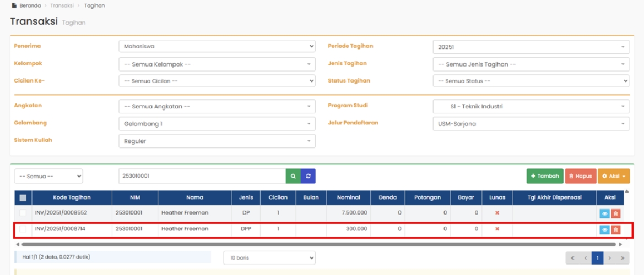644x275 pixels.
Task: Click the search field containing 253010001
Action: [202, 176]
